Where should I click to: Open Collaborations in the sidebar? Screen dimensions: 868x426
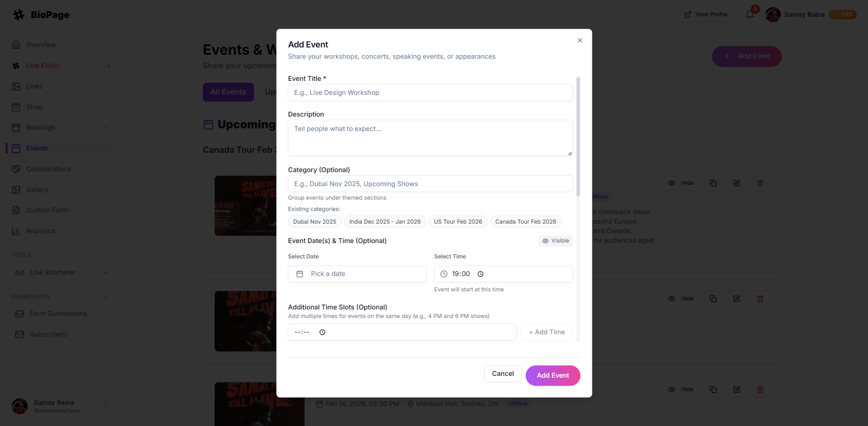click(48, 169)
